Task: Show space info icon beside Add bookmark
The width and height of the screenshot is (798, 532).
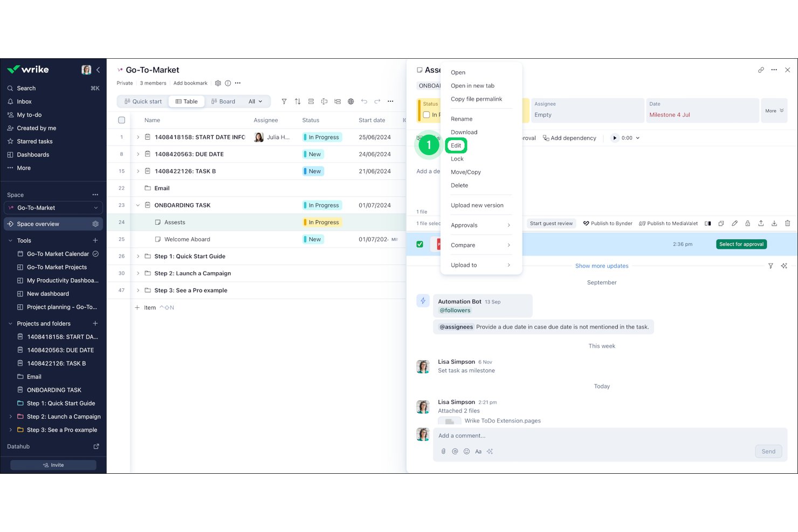Action: [228, 83]
